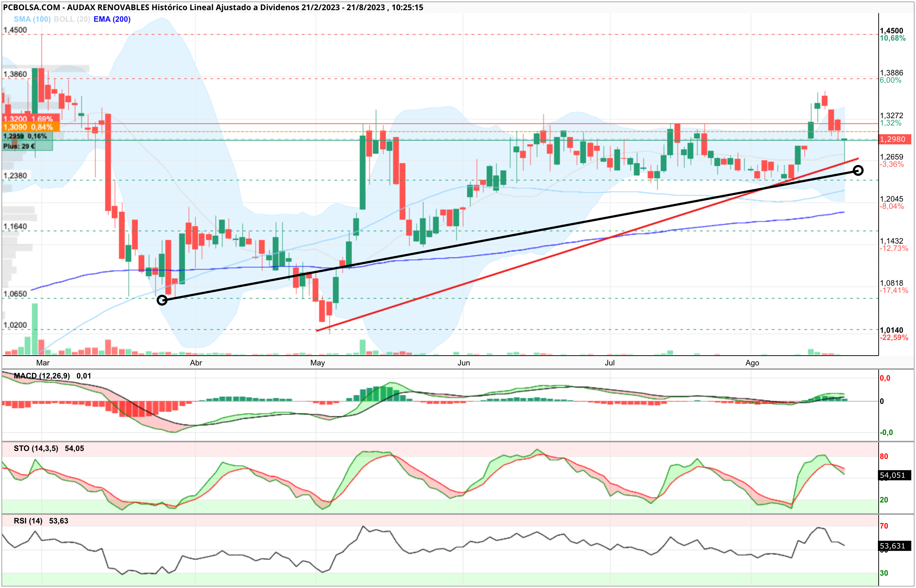This screenshot has width=916, height=588.
Task: Click the red 1,2980 current price tag
Action: click(895, 139)
